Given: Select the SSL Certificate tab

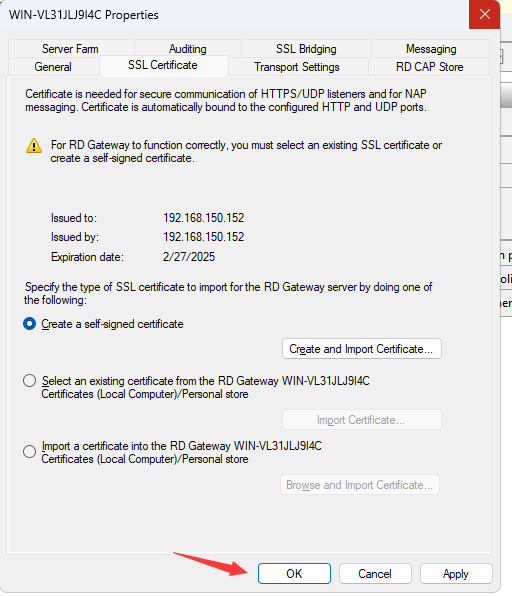Looking at the screenshot, I should click(163, 65).
